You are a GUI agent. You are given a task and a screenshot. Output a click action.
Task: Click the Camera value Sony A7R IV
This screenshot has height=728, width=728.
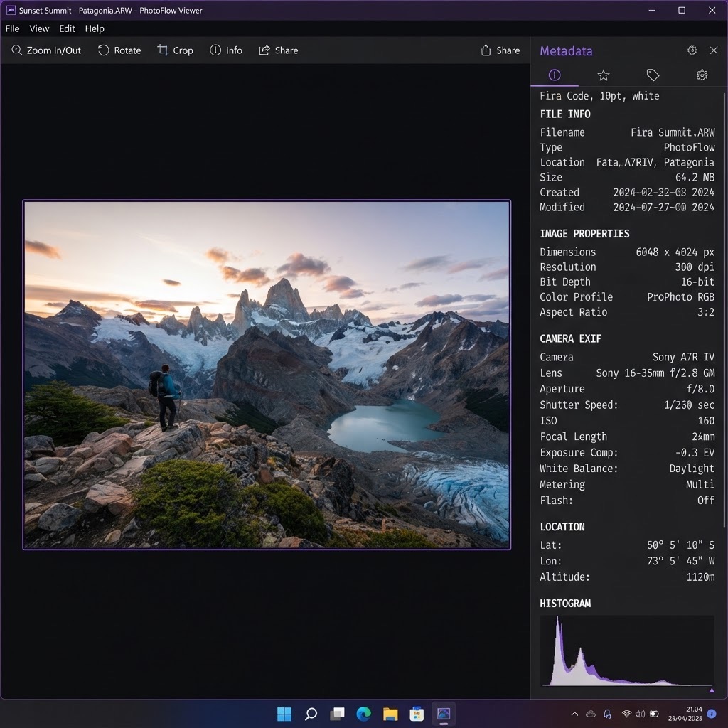click(x=683, y=357)
